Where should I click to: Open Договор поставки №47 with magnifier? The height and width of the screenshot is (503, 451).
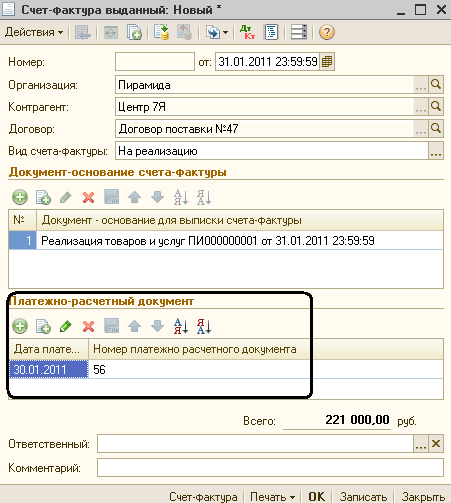pos(436,129)
